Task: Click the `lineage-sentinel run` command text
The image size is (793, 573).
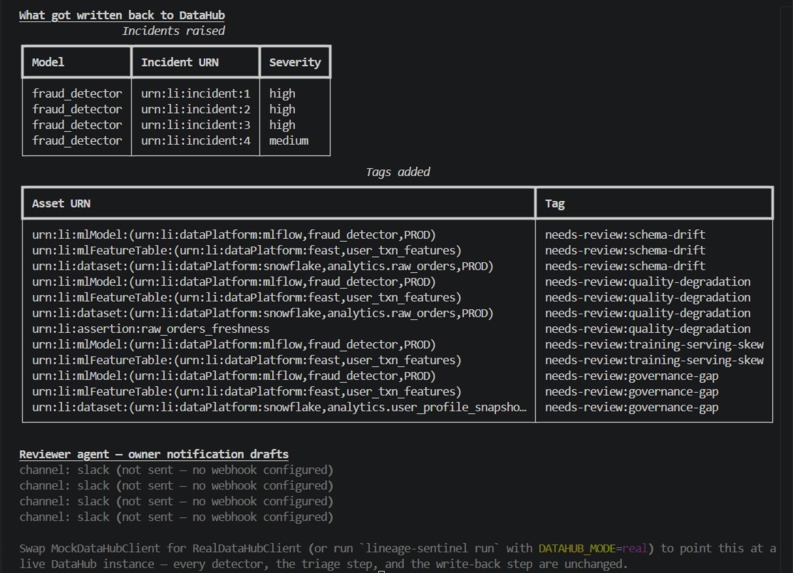Action: [x=430, y=548]
